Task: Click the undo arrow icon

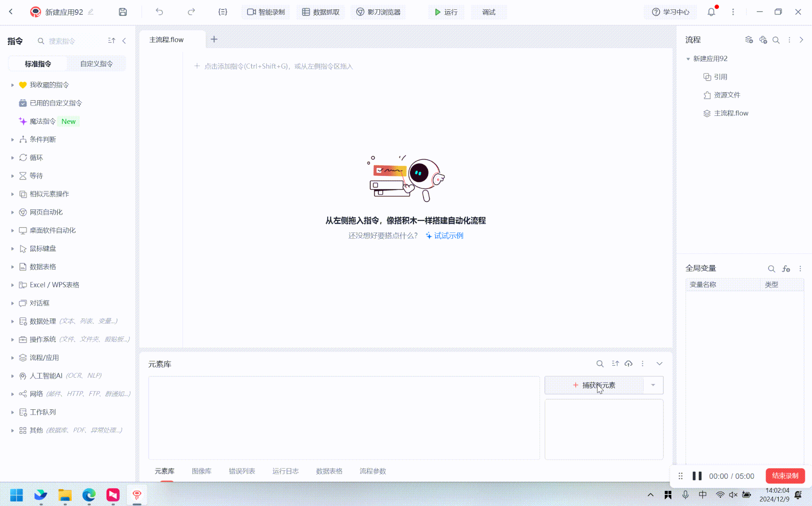Action: (159, 12)
